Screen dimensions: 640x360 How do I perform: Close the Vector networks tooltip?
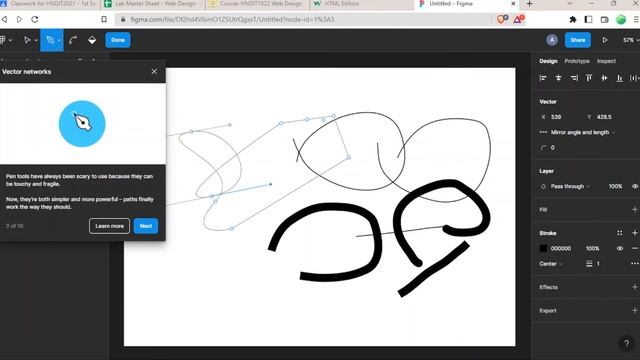point(154,71)
